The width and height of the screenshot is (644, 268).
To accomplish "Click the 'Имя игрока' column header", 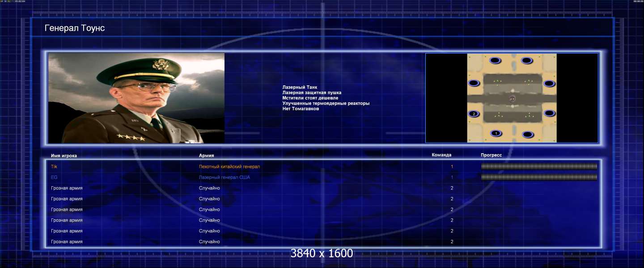I will click(64, 155).
